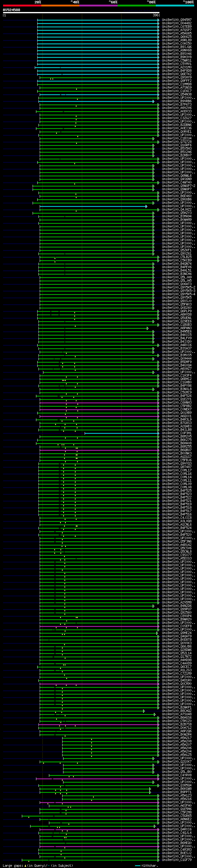Select hit label UniRef100_A5AU85
The width and height of the screenshot is (197, 868).
[177, 33]
